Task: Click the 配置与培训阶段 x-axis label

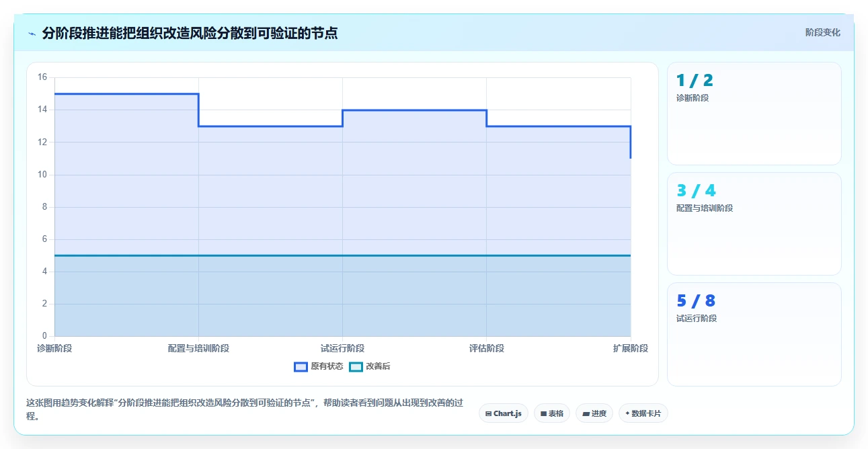Action: tap(198, 348)
